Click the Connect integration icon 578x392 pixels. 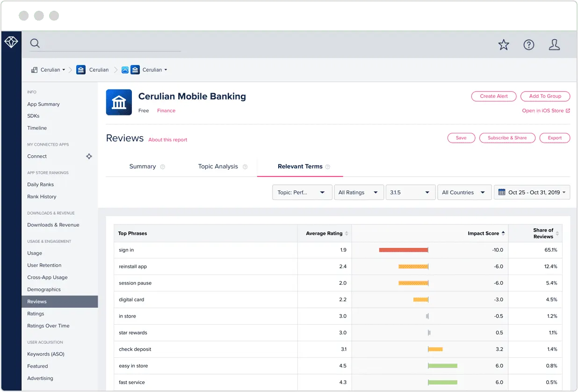coord(89,156)
